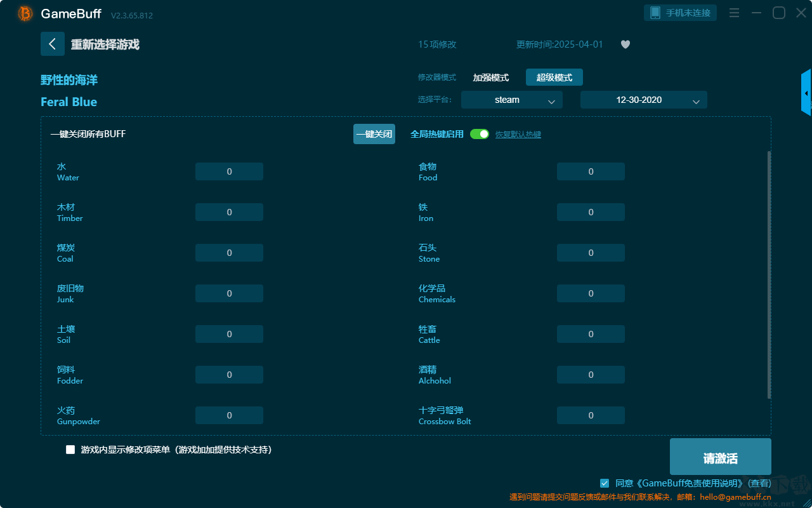Click the Chemicals label text
This screenshot has width=812, height=508.
click(437, 300)
